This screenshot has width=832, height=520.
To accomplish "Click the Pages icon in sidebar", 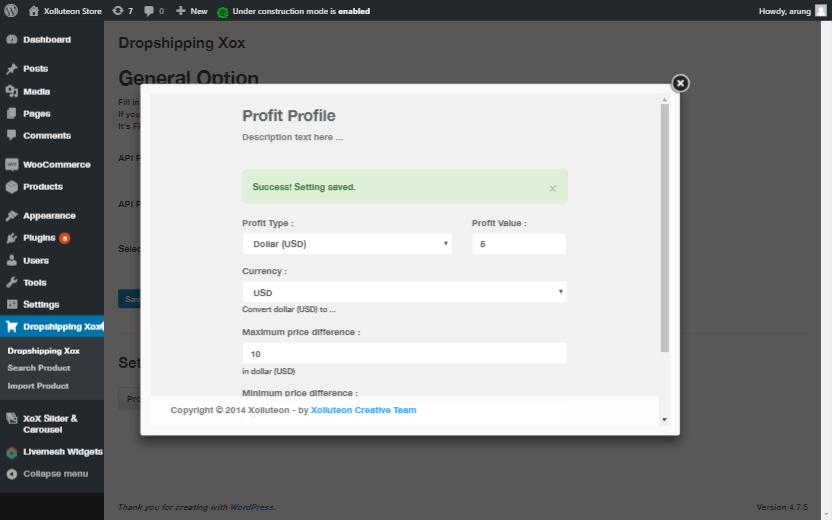I will (x=12, y=114).
